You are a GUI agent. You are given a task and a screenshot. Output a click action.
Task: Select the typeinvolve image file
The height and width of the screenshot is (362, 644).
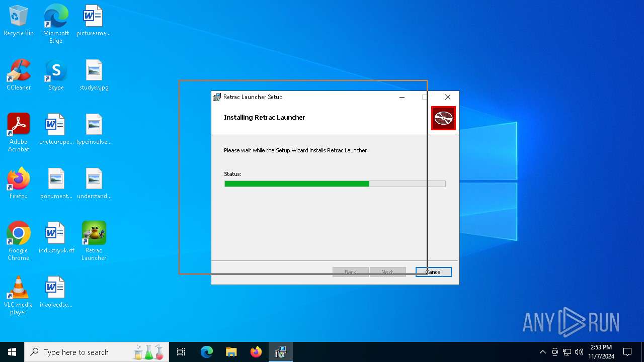click(x=94, y=129)
